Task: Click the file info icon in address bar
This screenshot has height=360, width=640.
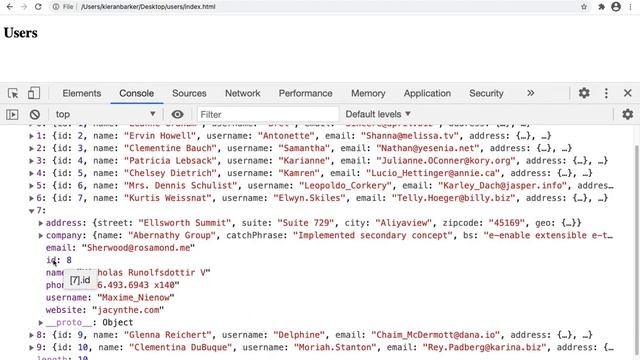Action: (56, 7)
